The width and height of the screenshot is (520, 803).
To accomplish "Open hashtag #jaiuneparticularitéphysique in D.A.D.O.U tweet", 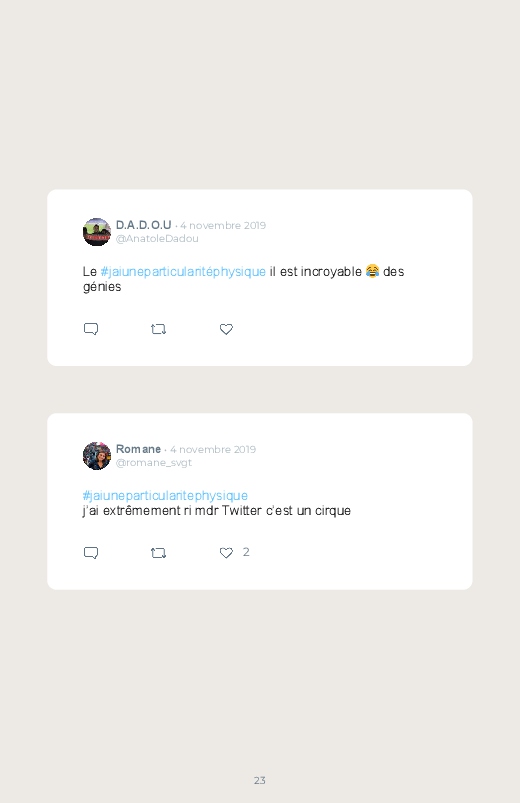I will pos(183,271).
